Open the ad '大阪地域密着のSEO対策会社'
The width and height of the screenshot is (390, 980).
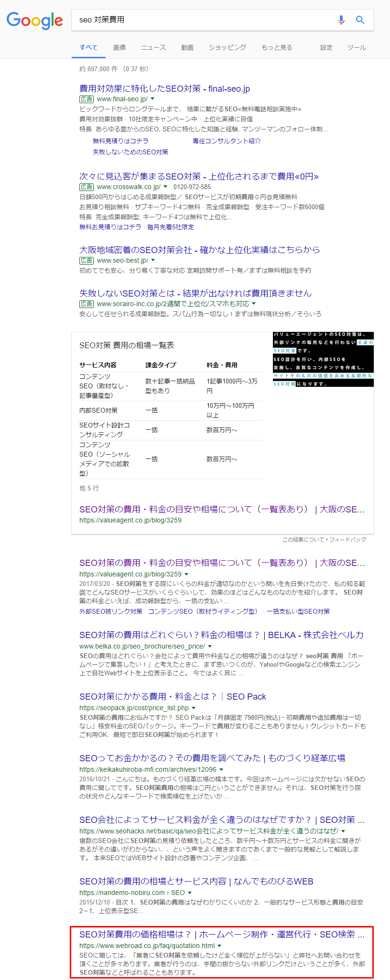(200, 250)
